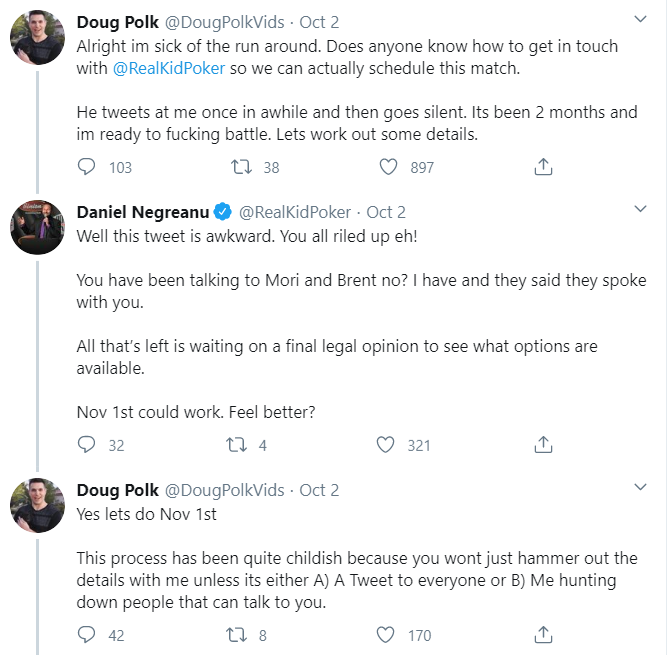
Task: Open the chevron menu on Doug Polk's last tweet
Action: [641, 488]
